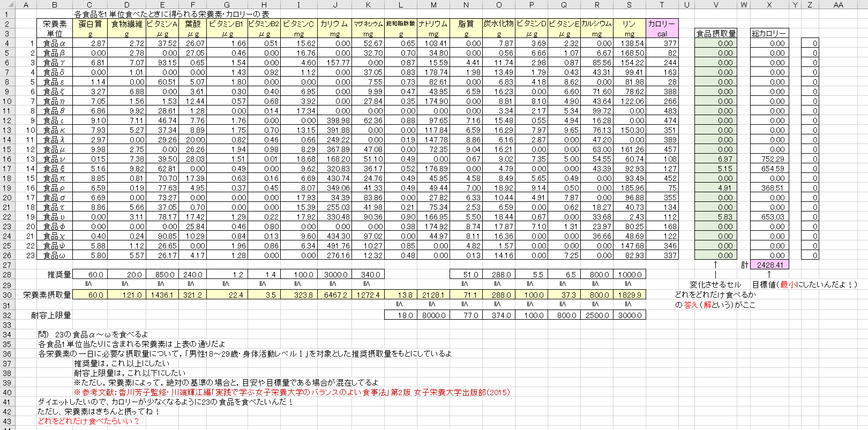Click the green intake cell 4.91
The width and height of the screenshot is (868, 430).
pyautogui.click(x=716, y=188)
